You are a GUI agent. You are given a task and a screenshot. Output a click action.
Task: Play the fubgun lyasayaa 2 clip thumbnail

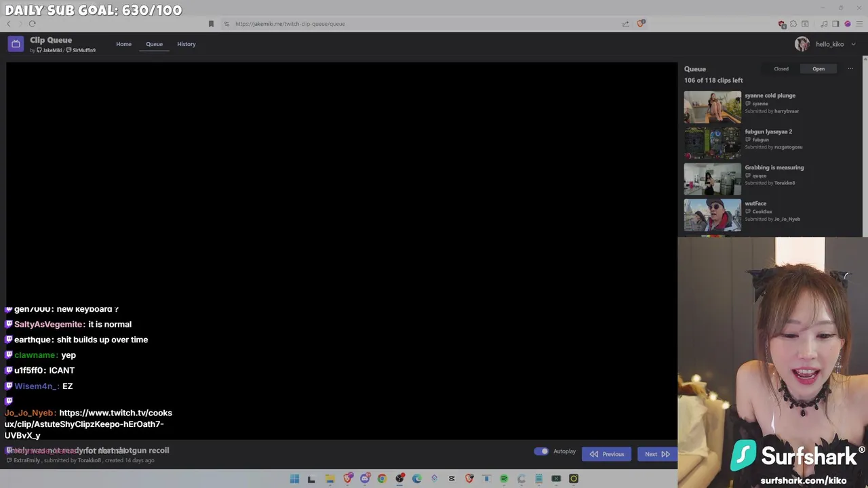713,143
